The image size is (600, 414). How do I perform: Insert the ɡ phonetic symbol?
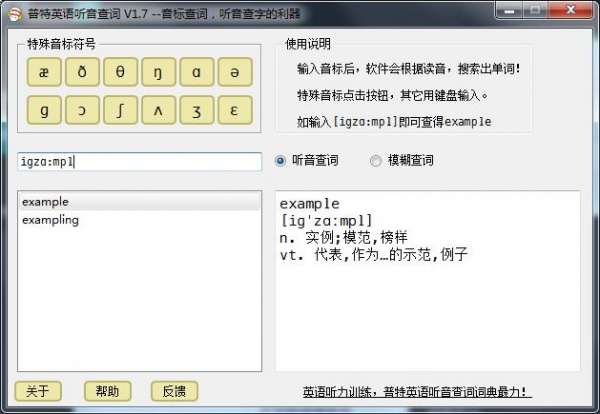pos(44,110)
